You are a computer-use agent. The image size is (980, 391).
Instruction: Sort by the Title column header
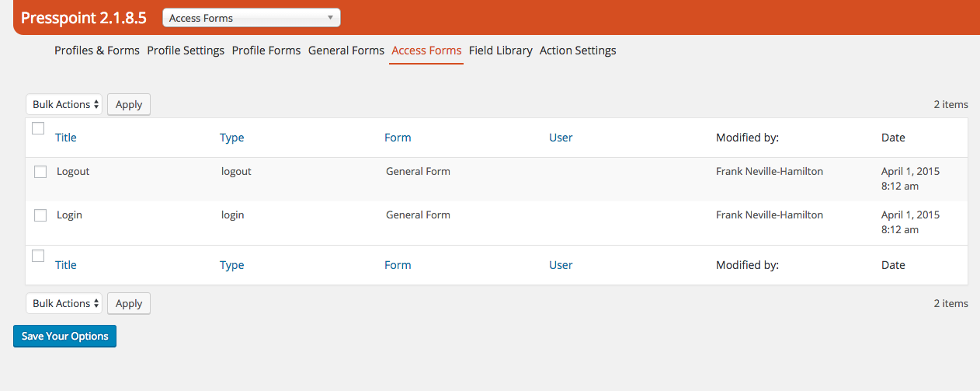(66, 138)
